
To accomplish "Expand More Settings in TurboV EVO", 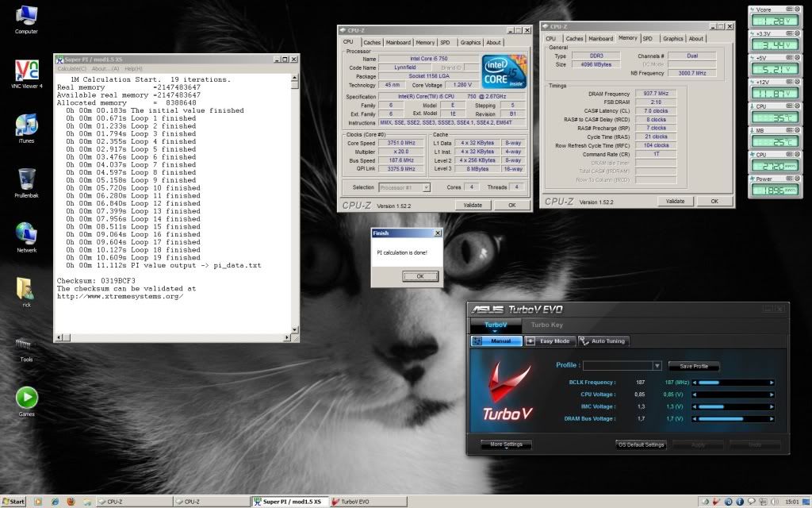I will pos(506,444).
